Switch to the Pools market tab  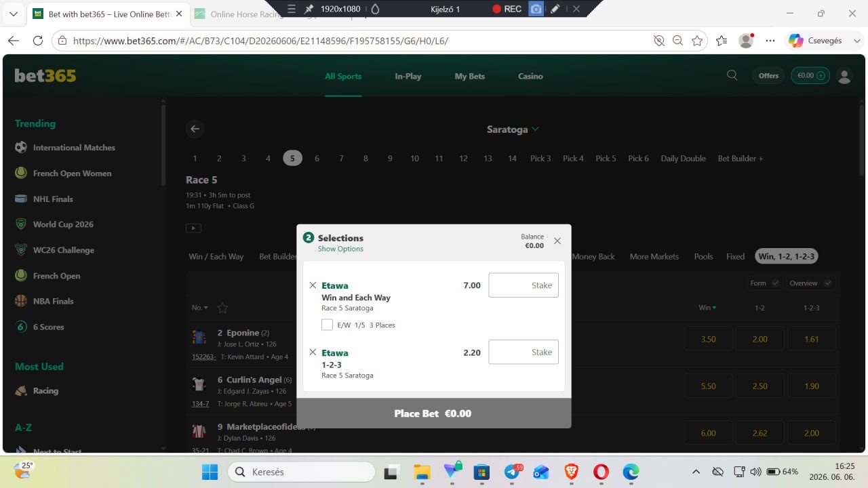click(x=703, y=257)
